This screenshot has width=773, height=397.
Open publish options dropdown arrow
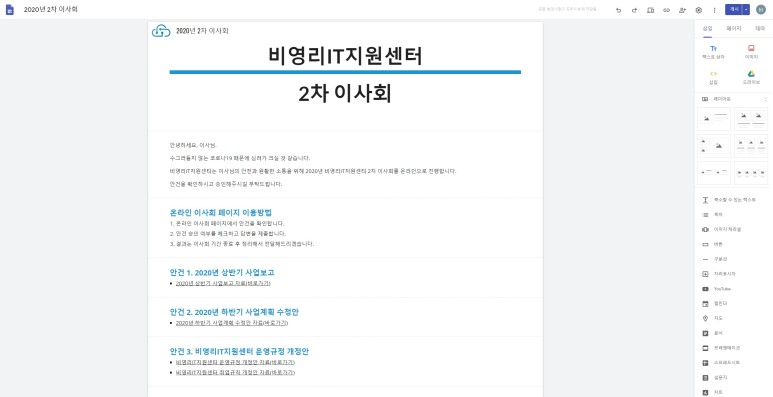(746, 10)
